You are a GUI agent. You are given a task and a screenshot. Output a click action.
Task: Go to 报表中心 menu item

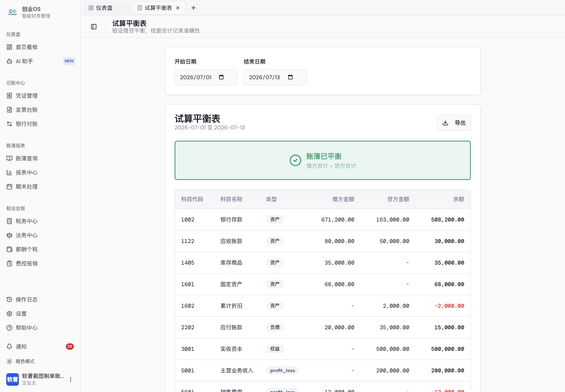tap(40, 172)
